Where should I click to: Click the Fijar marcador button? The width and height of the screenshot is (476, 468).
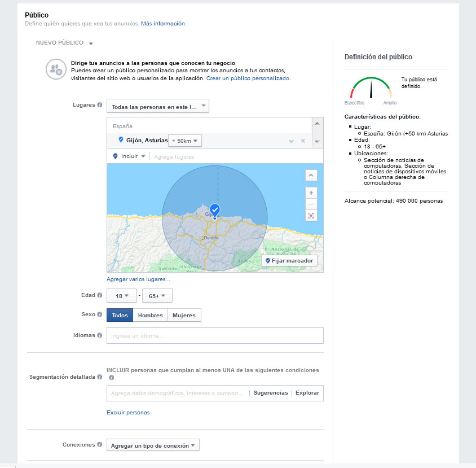[x=289, y=261]
